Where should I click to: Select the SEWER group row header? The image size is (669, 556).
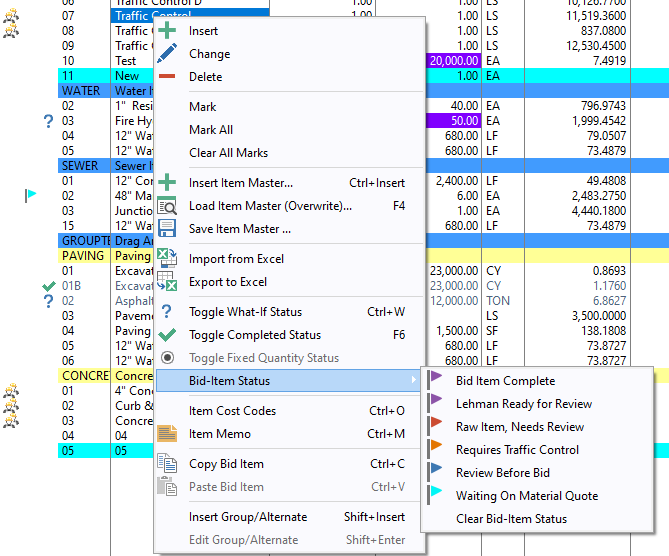tap(80, 166)
